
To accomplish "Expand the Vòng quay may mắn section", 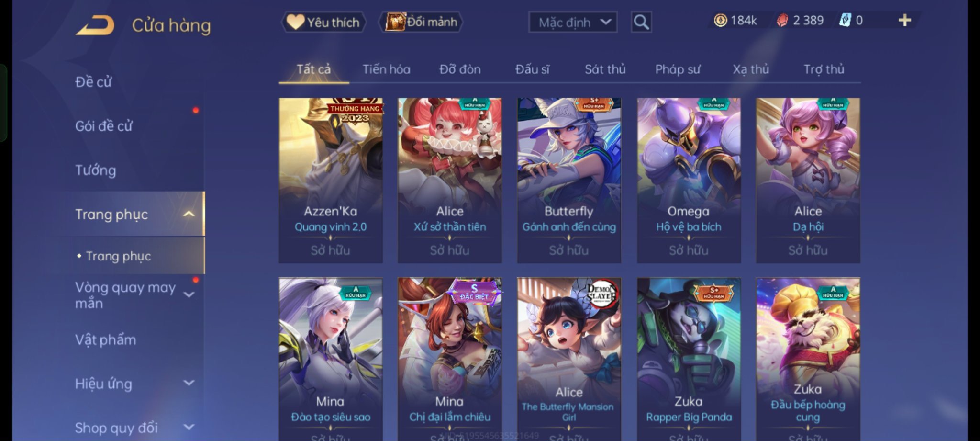I will pos(189,295).
